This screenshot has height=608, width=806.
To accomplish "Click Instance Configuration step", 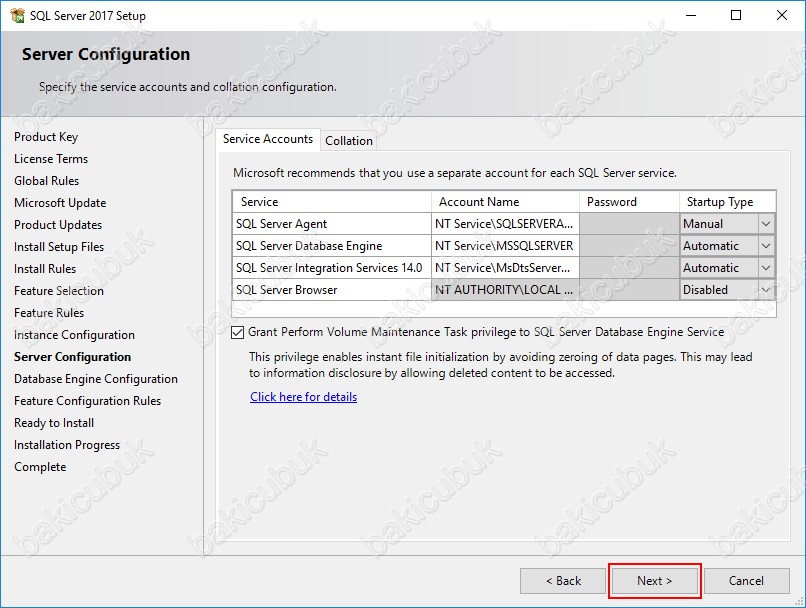I will pyautogui.click(x=75, y=335).
